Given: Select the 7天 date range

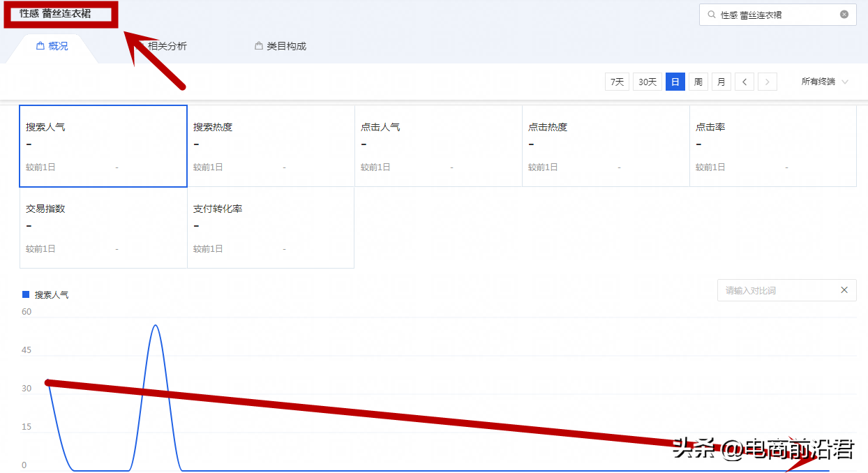Looking at the screenshot, I should pos(617,82).
